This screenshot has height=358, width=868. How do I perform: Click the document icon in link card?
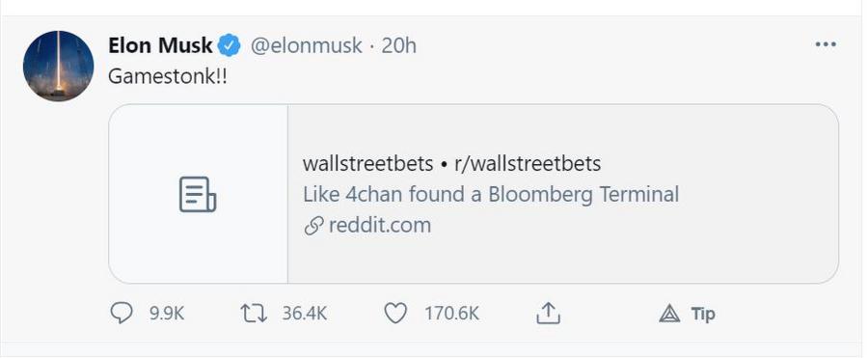pyautogui.click(x=198, y=194)
